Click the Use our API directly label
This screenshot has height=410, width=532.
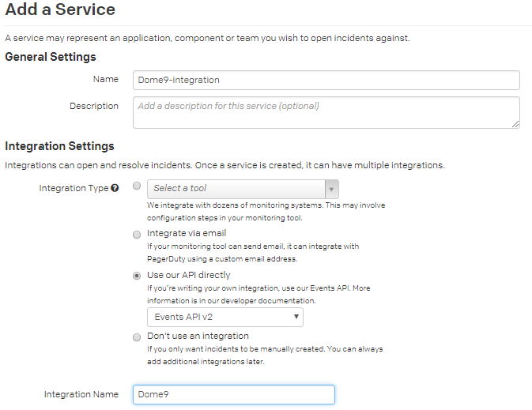[189, 275]
